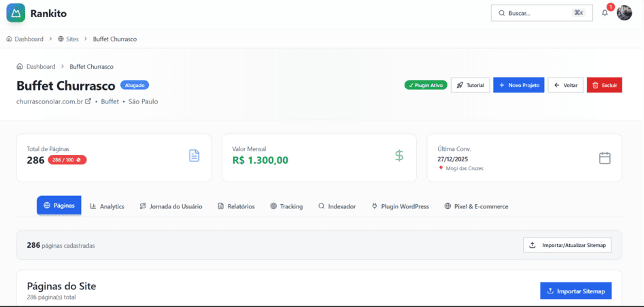Open the Jornada do Usuário tab
The width and height of the screenshot is (644, 307).
[x=171, y=206]
